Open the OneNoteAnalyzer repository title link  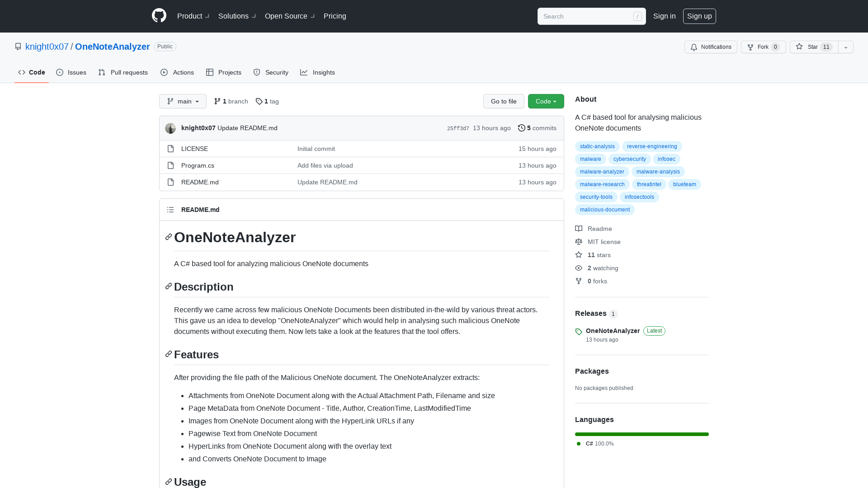tap(113, 47)
